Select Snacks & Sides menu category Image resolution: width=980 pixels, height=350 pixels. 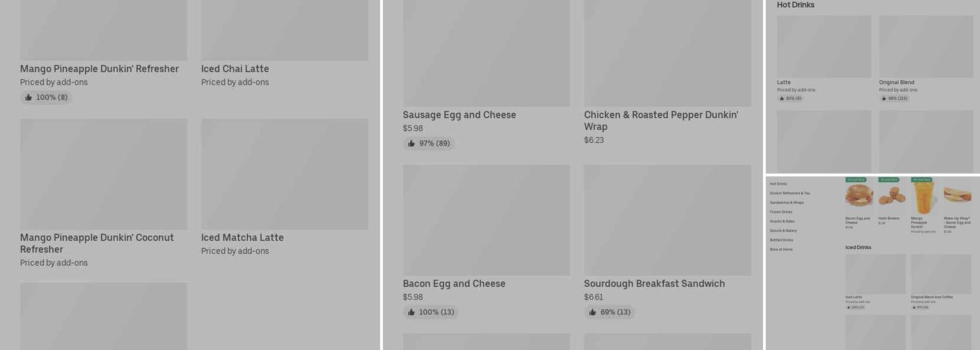click(x=782, y=221)
